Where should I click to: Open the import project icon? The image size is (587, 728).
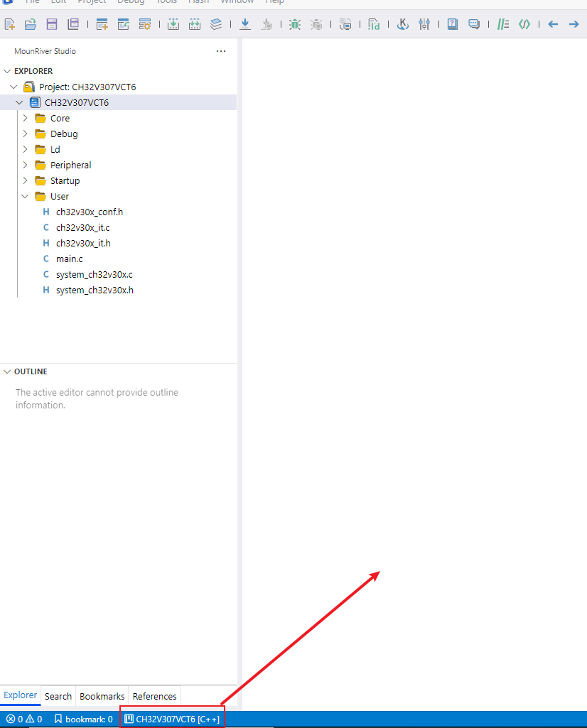click(x=123, y=24)
